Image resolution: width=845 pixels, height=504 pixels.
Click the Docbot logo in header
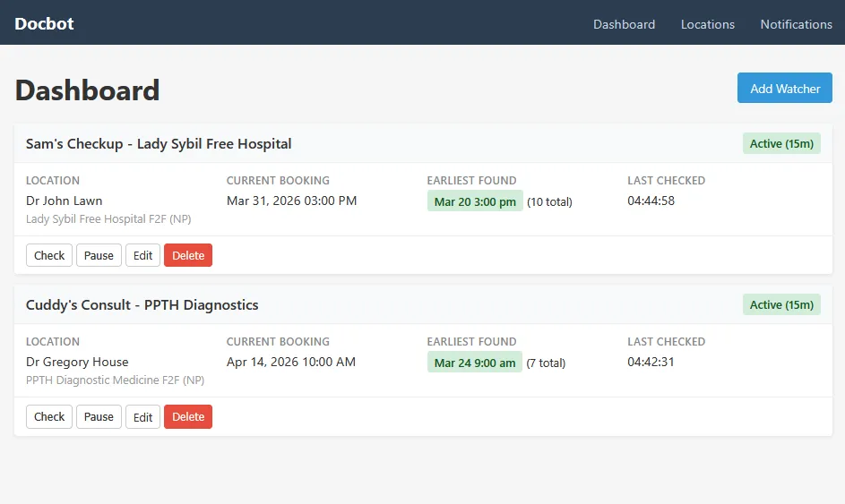[44, 24]
